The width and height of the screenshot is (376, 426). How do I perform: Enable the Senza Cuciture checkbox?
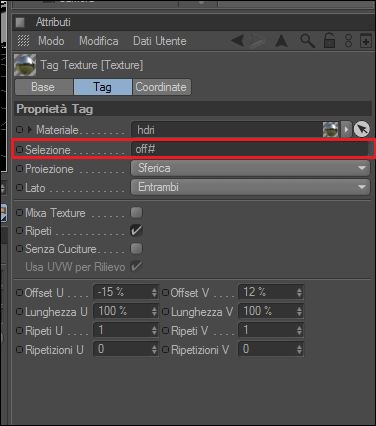(136, 248)
